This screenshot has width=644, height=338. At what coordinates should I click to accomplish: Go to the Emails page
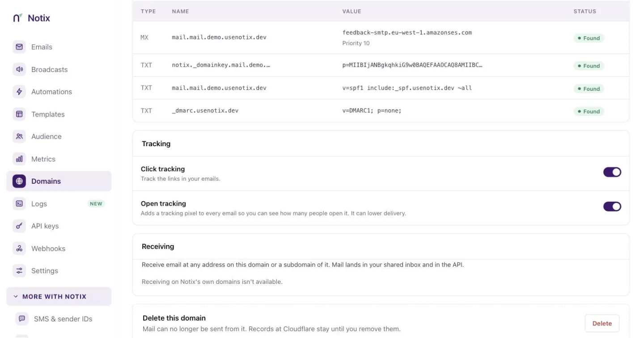tap(59, 47)
